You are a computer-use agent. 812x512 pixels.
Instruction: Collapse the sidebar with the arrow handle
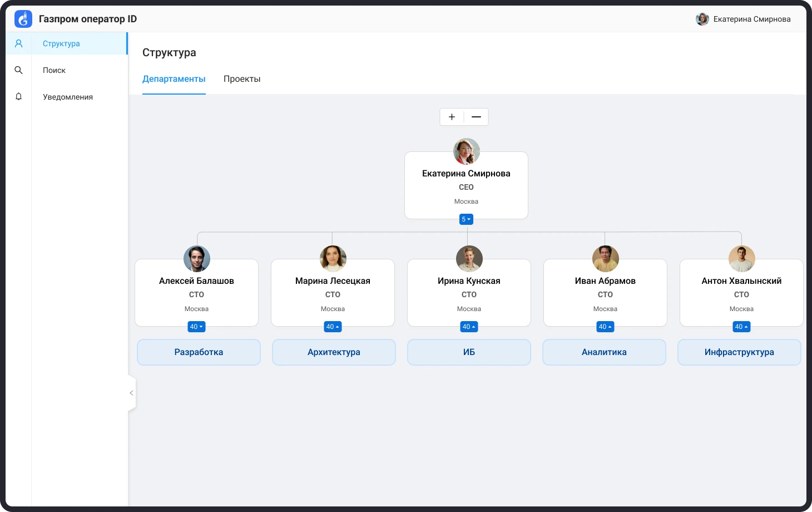(132, 393)
